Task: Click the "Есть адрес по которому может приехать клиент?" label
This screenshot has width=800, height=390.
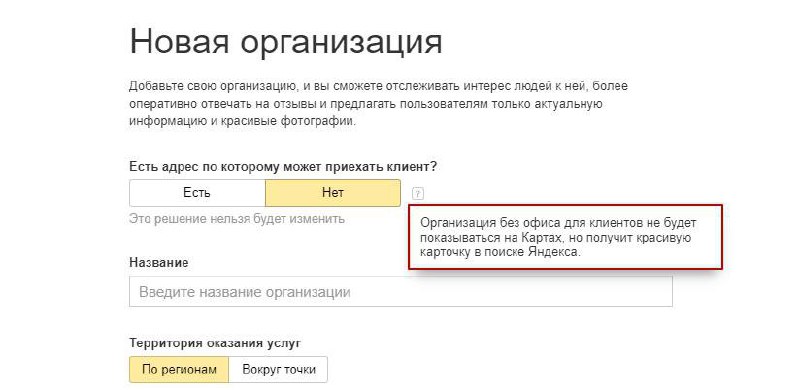Action: 283,167
